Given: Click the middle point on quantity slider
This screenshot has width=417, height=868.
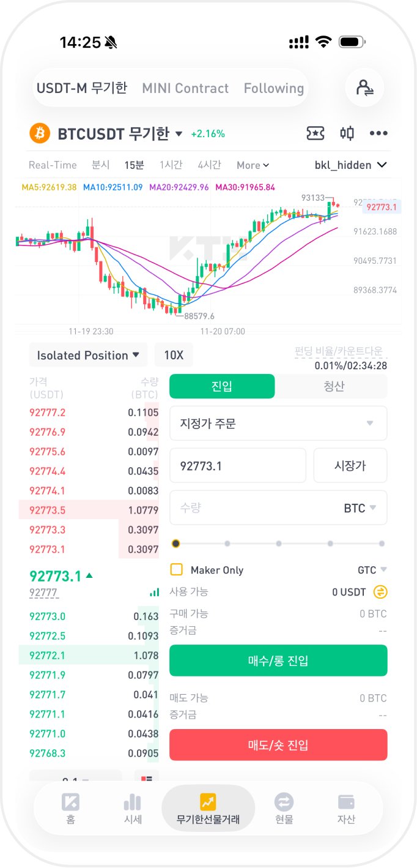Looking at the screenshot, I should coord(279,544).
